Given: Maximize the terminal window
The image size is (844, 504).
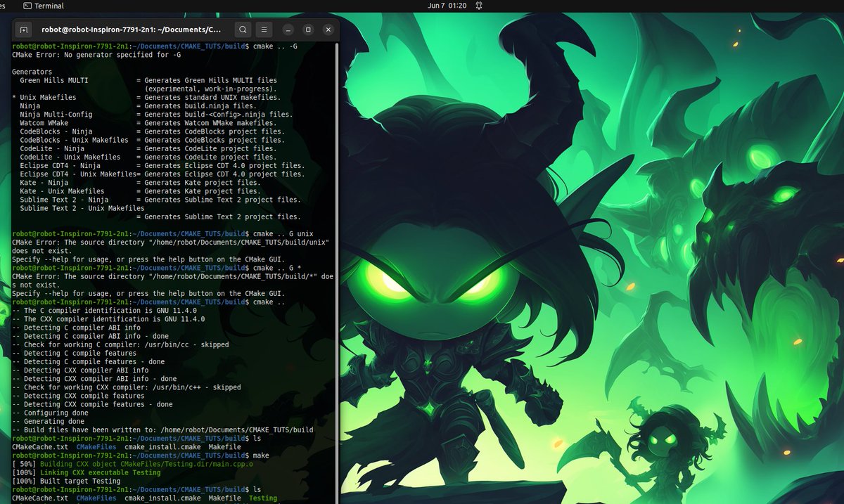Looking at the screenshot, I should pyautogui.click(x=307, y=30).
